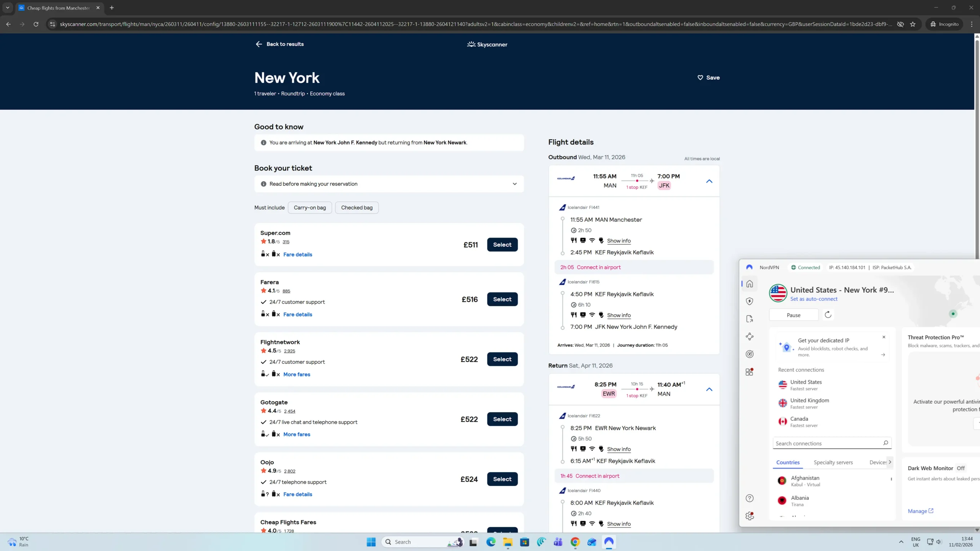980x551 pixels.
Task: Toggle the Carry-on bag filter
Action: (x=310, y=208)
